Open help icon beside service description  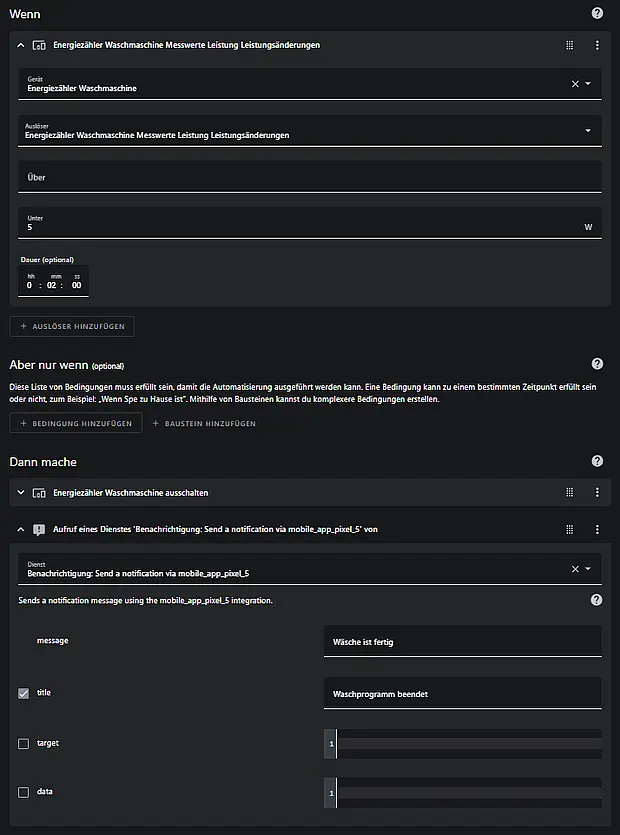click(597, 600)
